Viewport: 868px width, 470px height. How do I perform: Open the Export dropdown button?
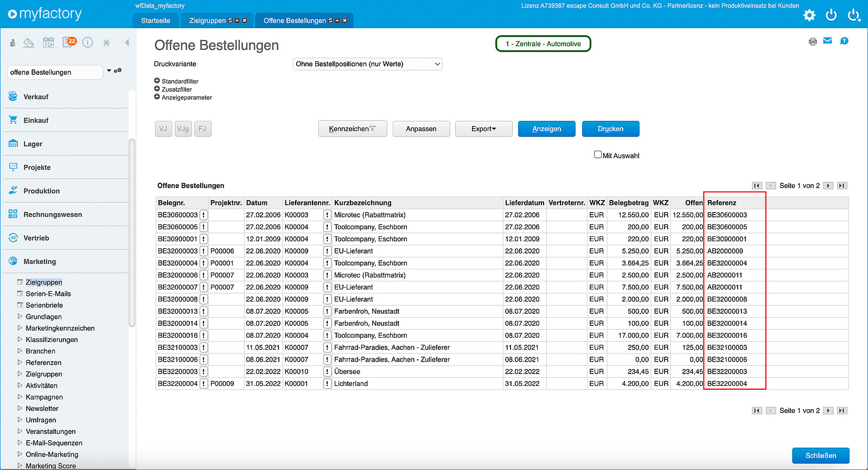484,129
